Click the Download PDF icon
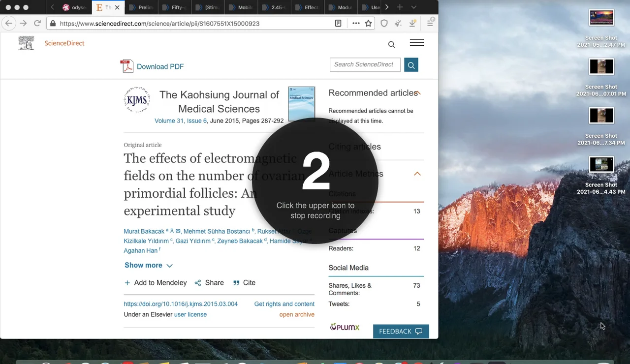The width and height of the screenshot is (630, 364). point(127,66)
